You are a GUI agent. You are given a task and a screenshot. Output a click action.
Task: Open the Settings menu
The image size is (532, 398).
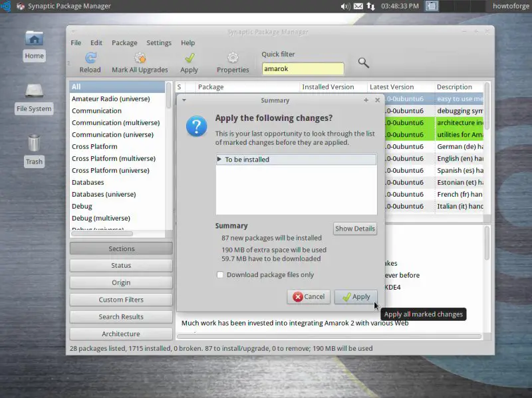coord(159,43)
